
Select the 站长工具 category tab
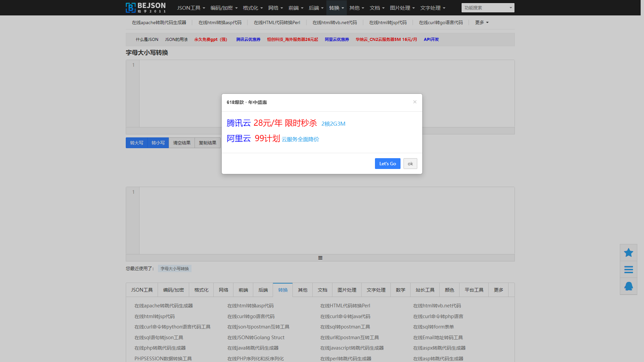tap(425, 290)
